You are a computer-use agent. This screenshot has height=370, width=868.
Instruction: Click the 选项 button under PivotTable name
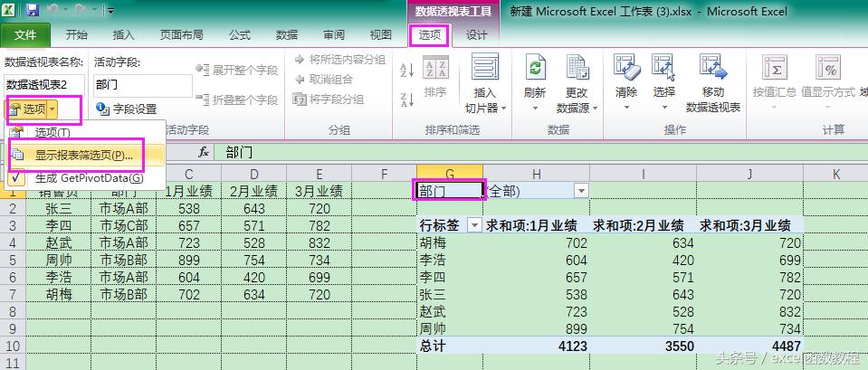[x=29, y=109]
